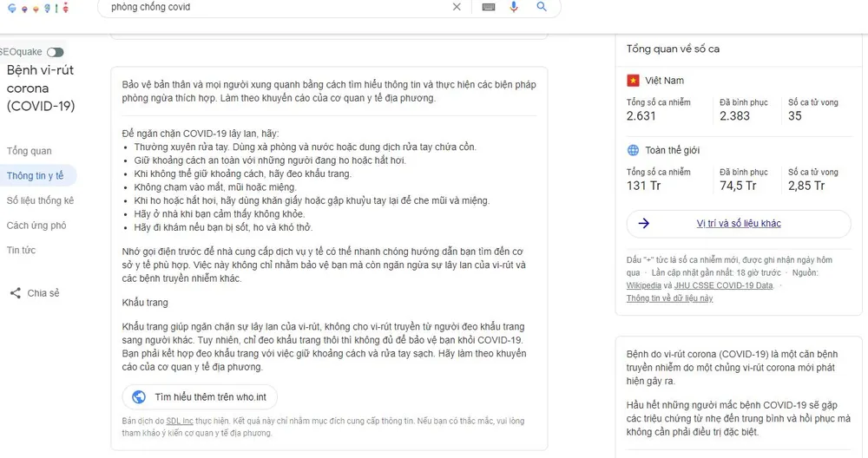Click worldwide total cases 131 Tr

point(643,186)
